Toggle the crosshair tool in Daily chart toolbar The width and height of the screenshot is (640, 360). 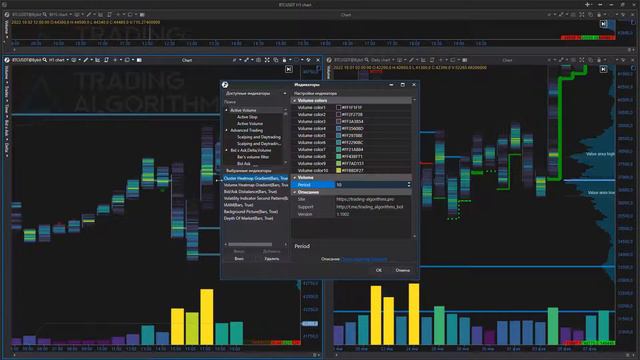[441, 60]
